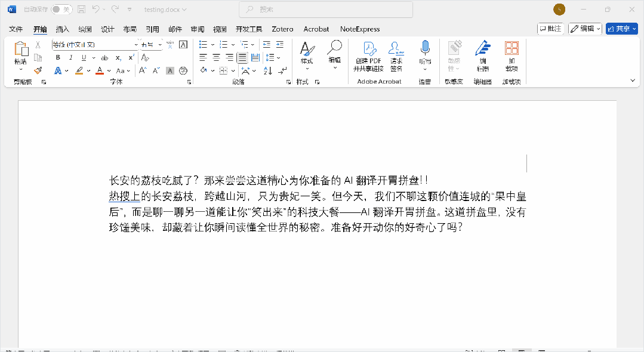This screenshot has width=644, height=352.
Task: Expand the font size dropdown
Action: [x=159, y=45]
